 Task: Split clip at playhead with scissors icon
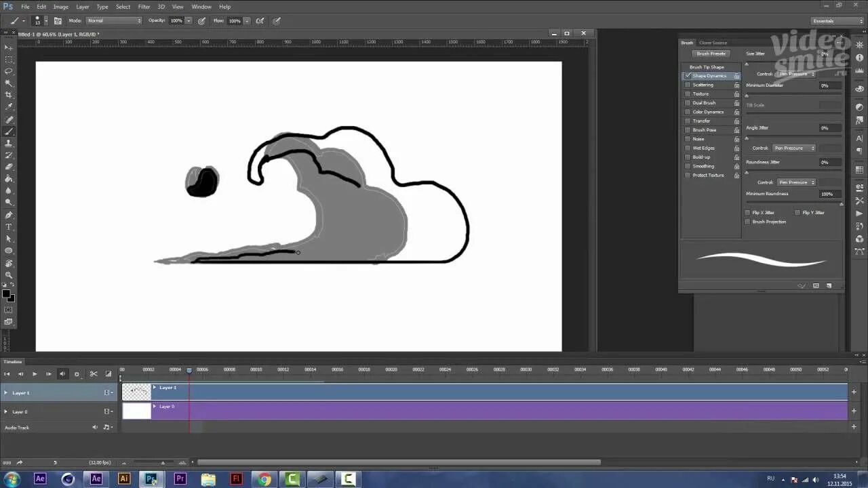pos(94,373)
